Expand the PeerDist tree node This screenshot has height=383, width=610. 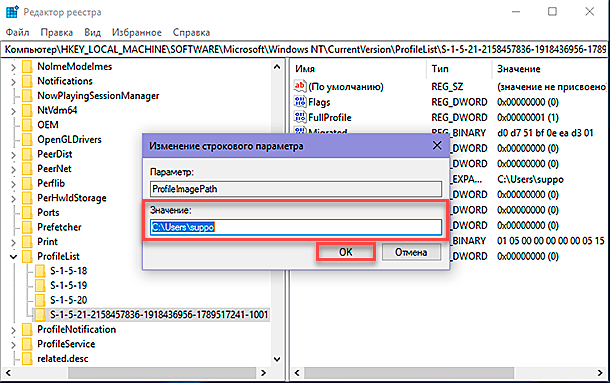[13, 155]
